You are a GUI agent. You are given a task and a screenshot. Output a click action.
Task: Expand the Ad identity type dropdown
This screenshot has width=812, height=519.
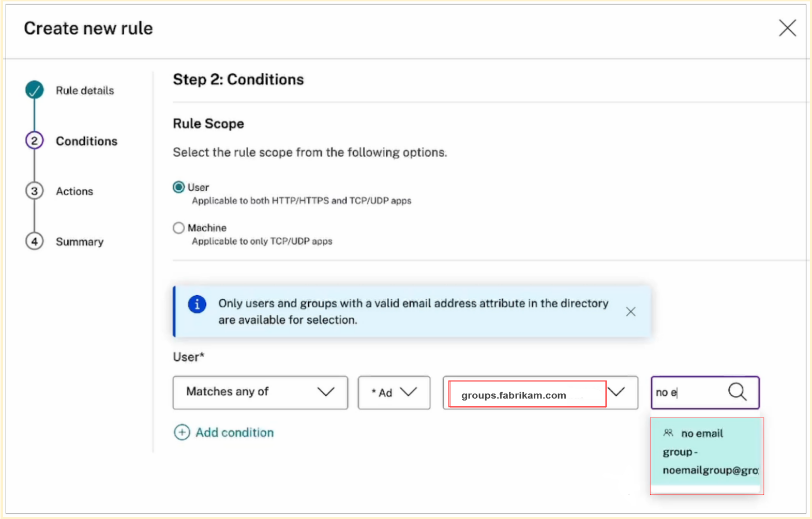tap(394, 392)
